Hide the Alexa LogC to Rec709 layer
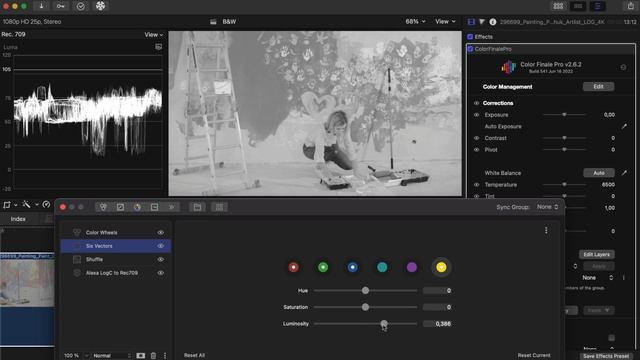Image resolution: width=640 pixels, height=360 pixels. click(161, 273)
